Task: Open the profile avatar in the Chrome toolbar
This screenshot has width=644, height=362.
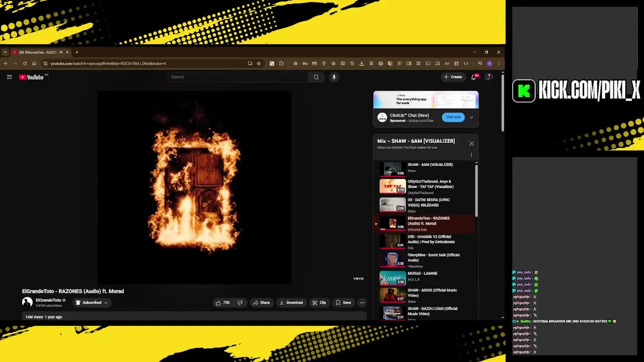Action: click(489, 63)
